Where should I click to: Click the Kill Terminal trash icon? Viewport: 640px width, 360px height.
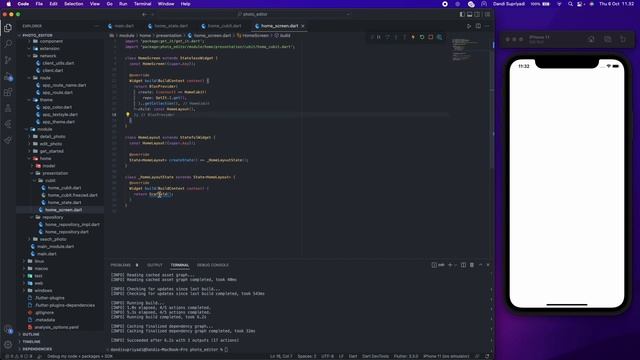click(x=472, y=265)
